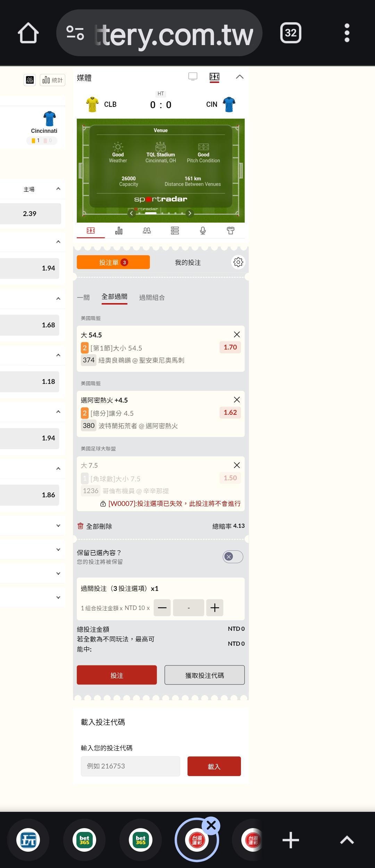Tap the browser home icon

click(x=28, y=33)
